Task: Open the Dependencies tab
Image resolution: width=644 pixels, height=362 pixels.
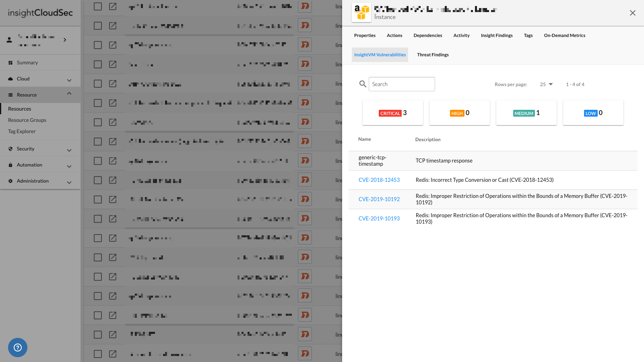Action: (x=428, y=35)
